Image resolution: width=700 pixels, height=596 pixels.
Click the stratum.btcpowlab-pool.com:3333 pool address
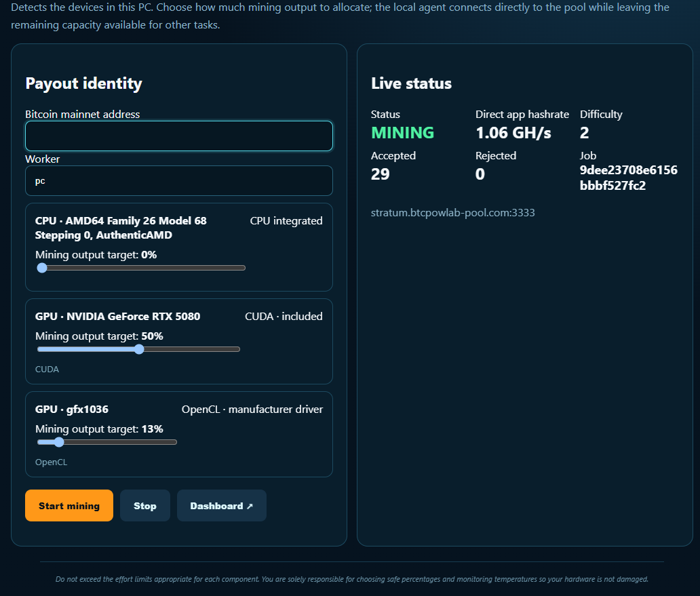pyautogui.click(x=452, y=213)
